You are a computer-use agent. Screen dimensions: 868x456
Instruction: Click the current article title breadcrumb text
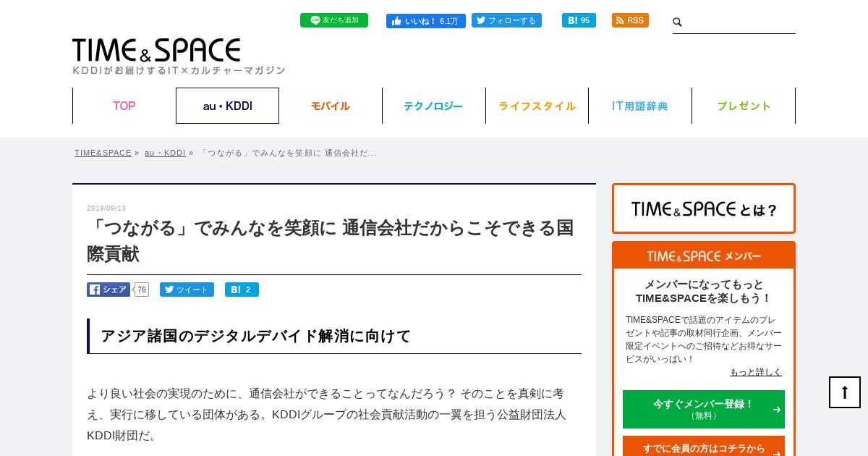tap(288, 153)
